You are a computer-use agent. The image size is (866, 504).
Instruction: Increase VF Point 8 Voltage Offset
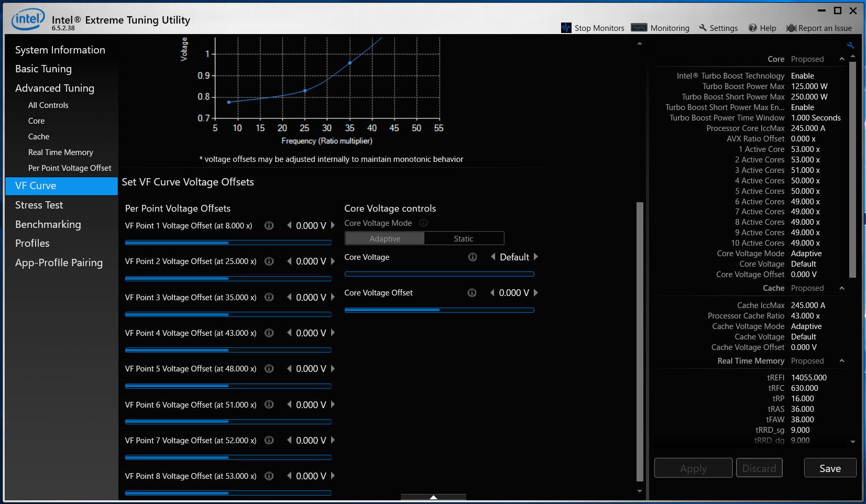(333, 476)
